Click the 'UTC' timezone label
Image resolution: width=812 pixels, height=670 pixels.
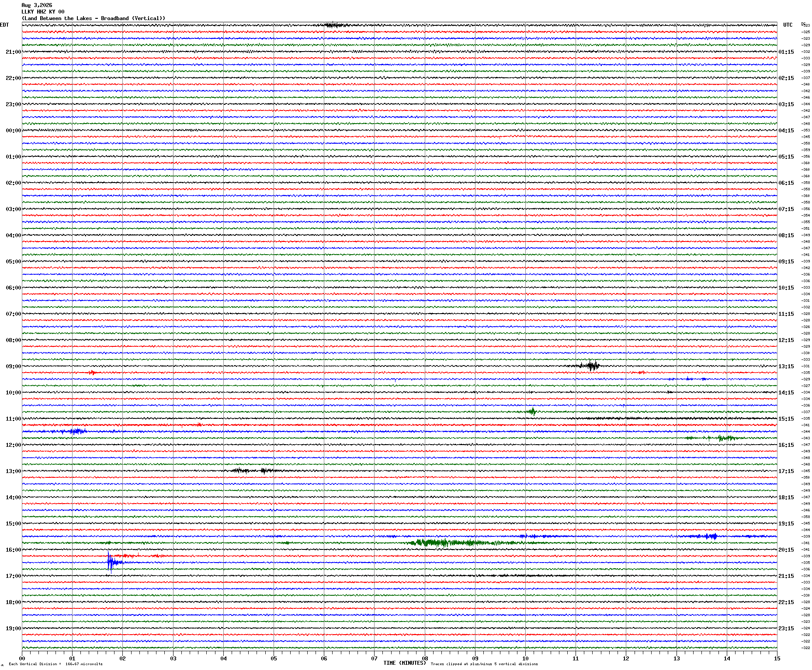(788, 25)
